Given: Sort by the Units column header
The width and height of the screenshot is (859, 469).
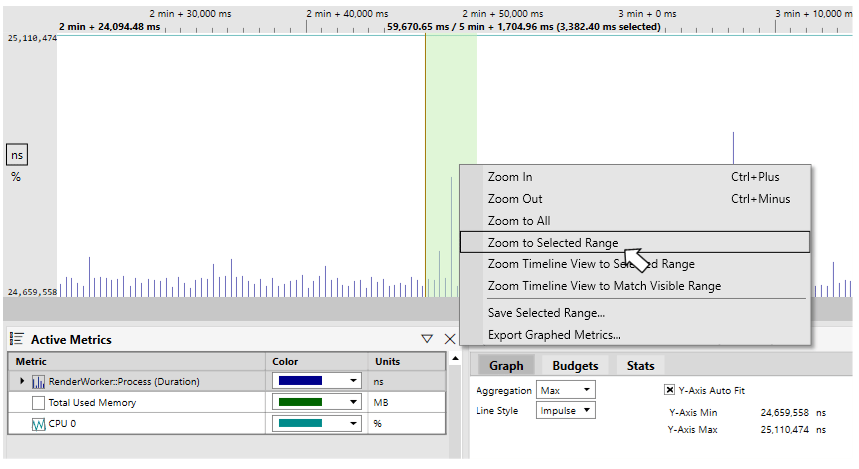Looking at the screenshot, I should click(x=407, y=362).
